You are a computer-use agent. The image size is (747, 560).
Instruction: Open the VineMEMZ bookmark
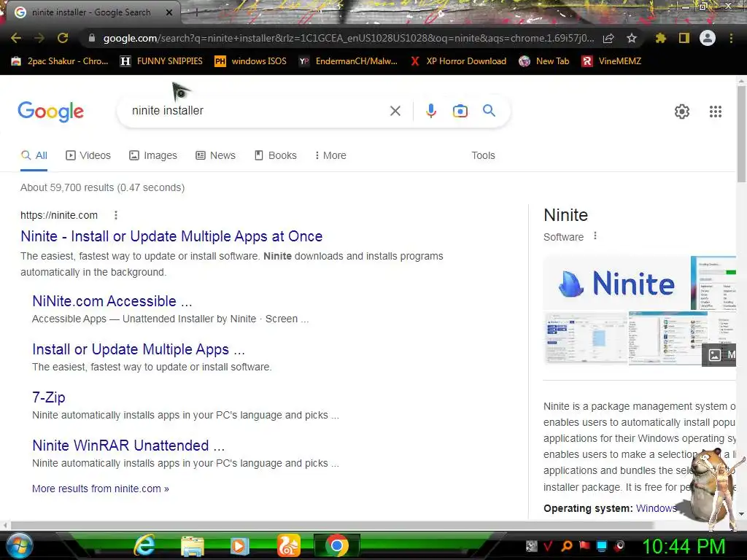[612, 61]
